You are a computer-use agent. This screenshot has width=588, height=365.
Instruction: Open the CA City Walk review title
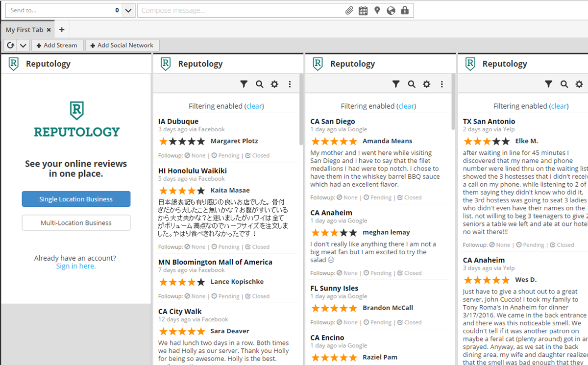180,312
